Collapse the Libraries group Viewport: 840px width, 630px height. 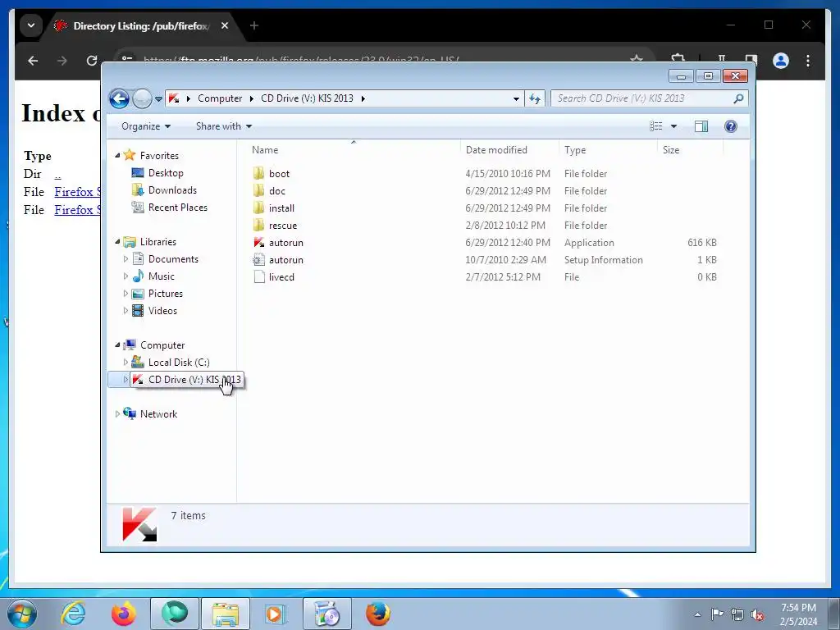pos(117,242)
